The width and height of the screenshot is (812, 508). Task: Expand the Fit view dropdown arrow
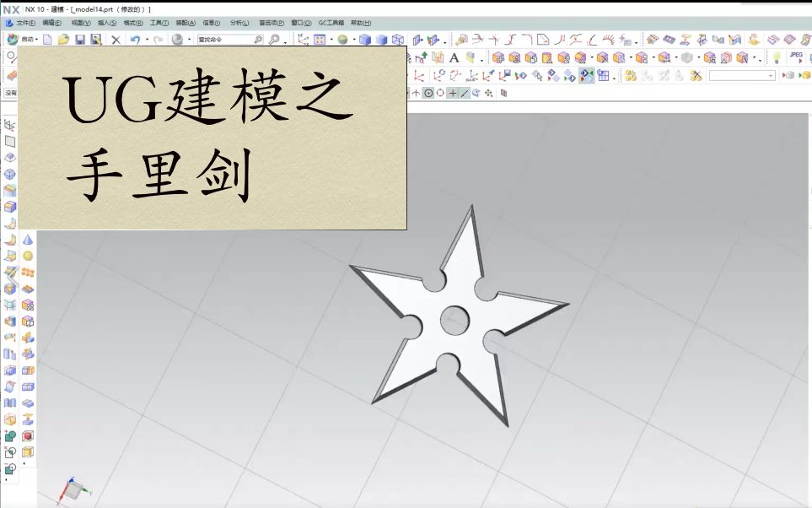tap(331, 40)
